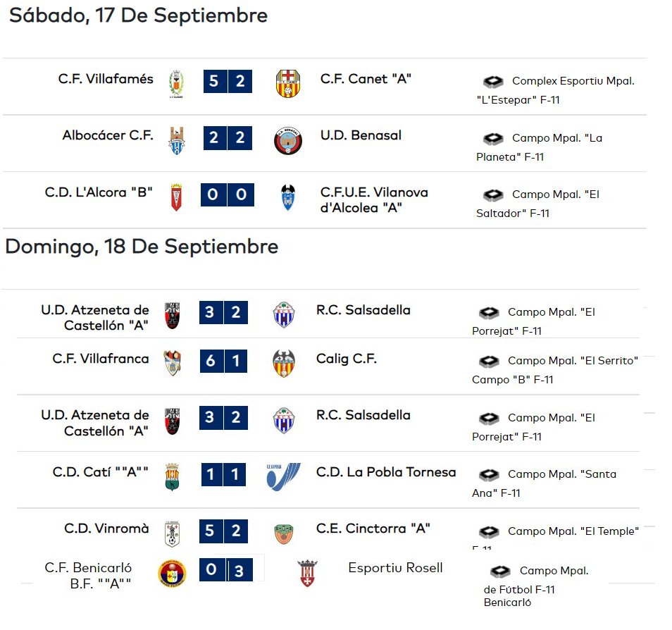Click the U.D. Benasal round crest
Screen dimensions: 672x630
[288, 141]
